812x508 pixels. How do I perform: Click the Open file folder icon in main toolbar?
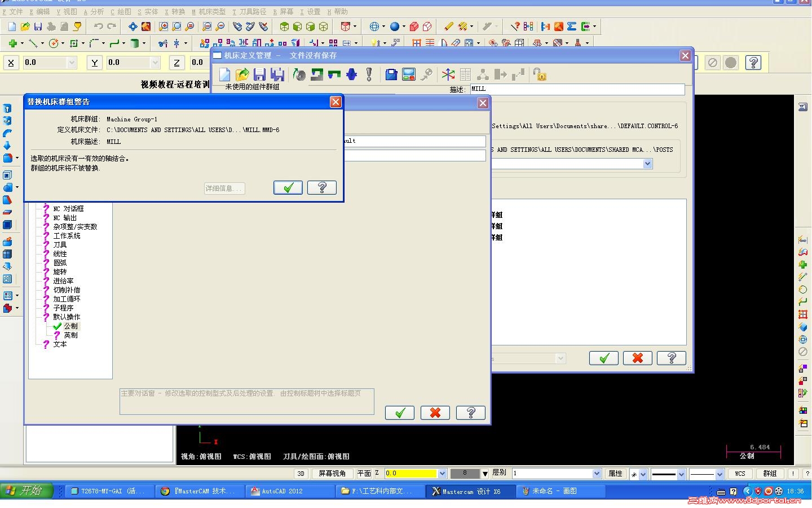[x=25, y=27]
